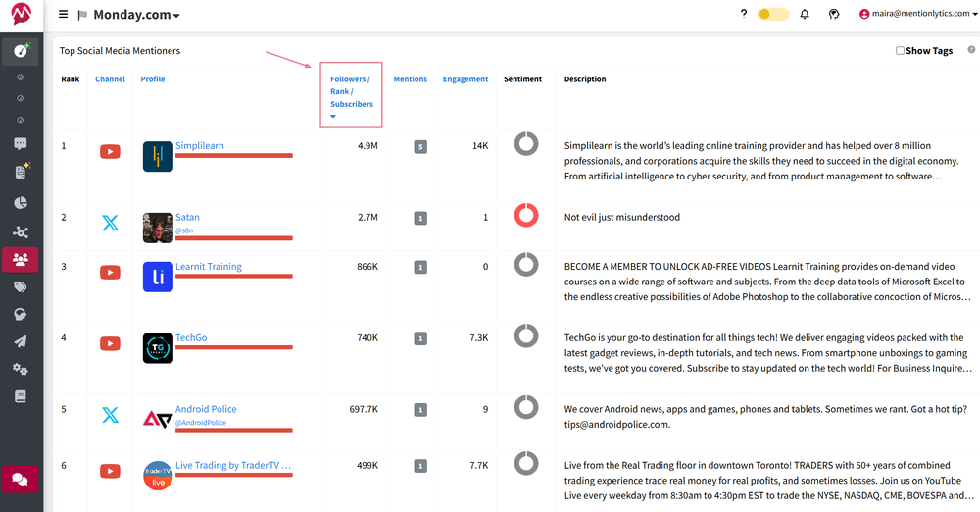
Task: Sort by the Engagement column header
Action: pos(465,79)
